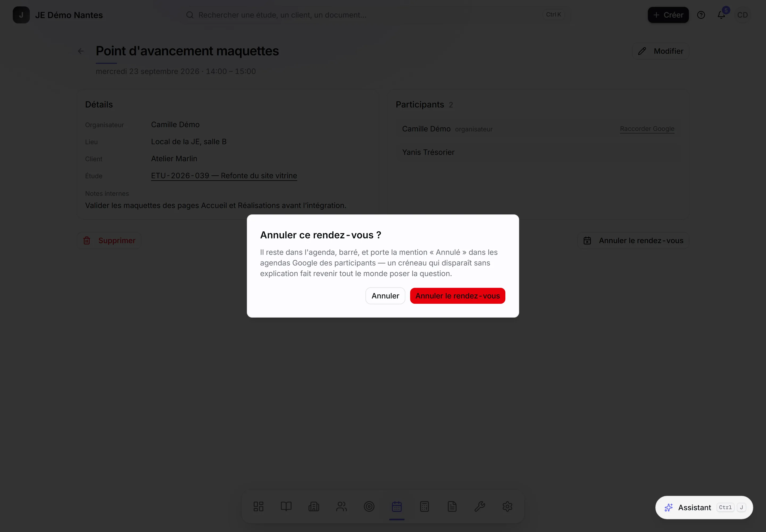Viewport: 766px width, 532px height.
Task: Open notifications bell with badge 5
Action: 721,15
